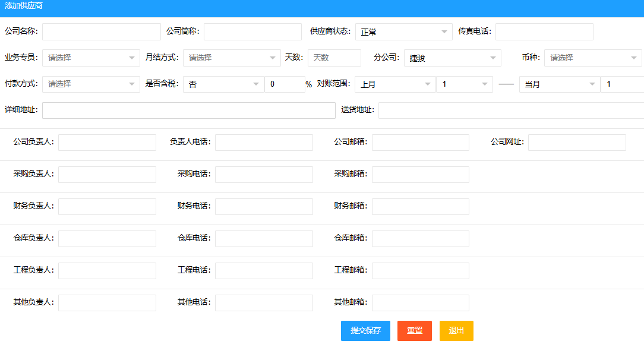Screen dimensions: 644x357
Task: Click the 传真电话 input box
Action: tap(544, 31)
